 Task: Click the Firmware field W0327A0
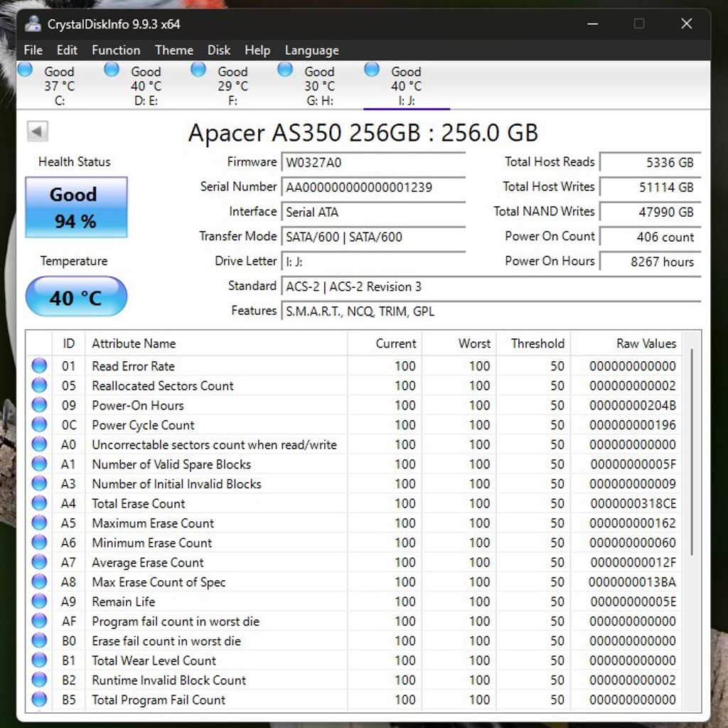tap(373, 163)
